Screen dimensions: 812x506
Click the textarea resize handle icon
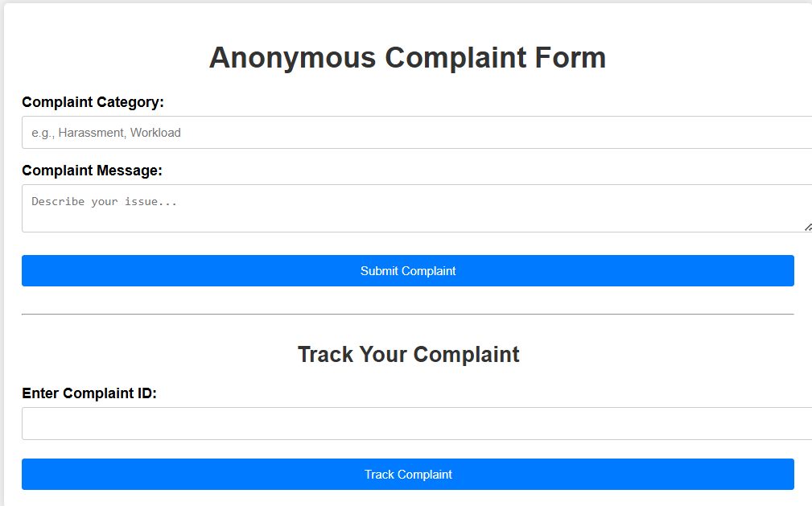tap(808, 228)
